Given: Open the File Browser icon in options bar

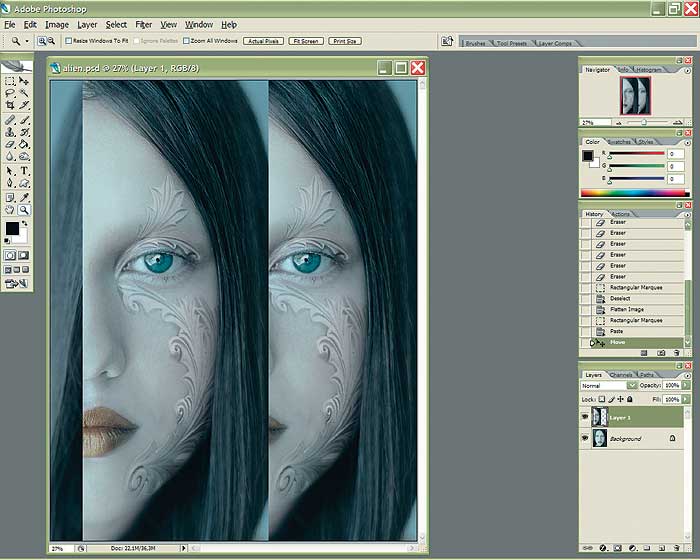Looking at the screenshot, I should click(x=447, y=41).
